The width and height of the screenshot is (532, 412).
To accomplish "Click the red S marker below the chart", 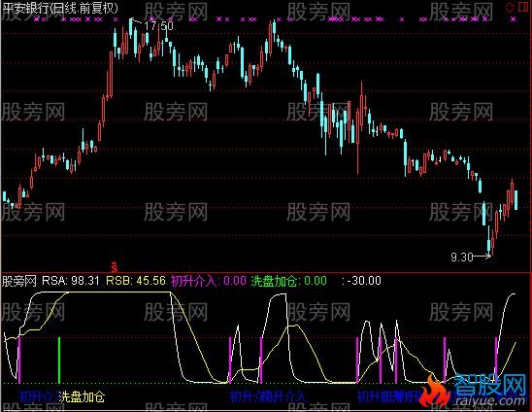I will [x=115, y=267].
